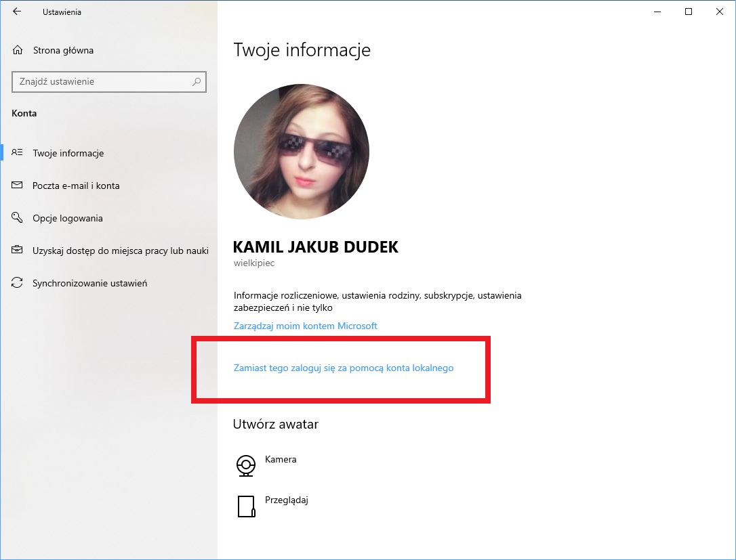Open the Opcje logowania section
The width and height of the screenshot is (736, 560).
click(x=67, y=217)
